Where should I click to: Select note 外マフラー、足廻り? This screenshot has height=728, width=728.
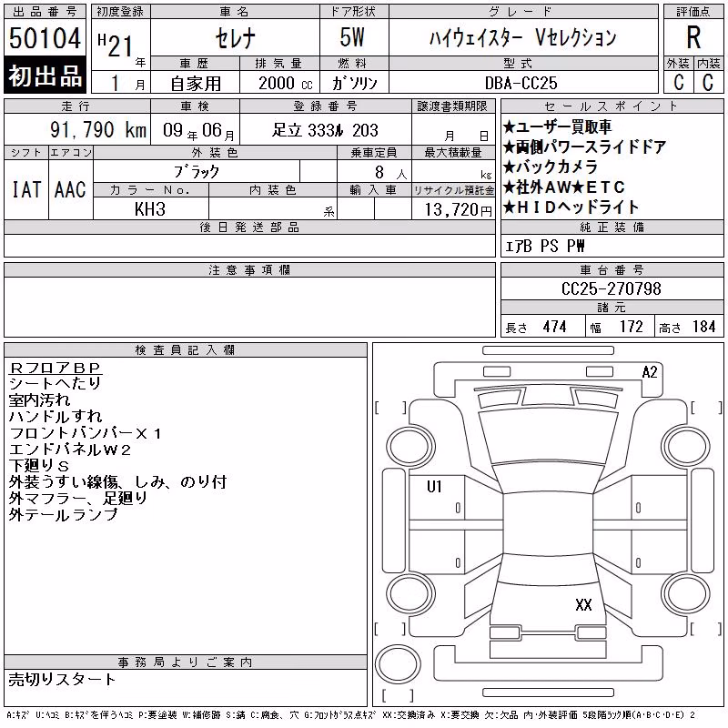point(78,498)
